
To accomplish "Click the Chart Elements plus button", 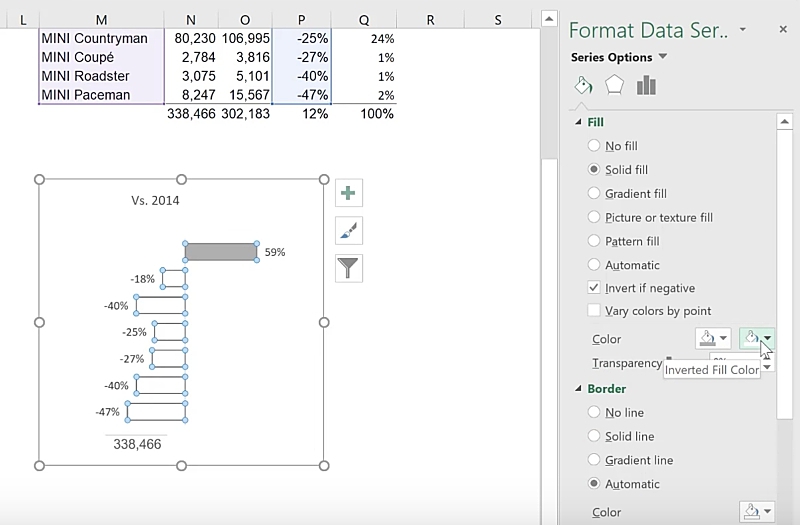I will coord(349,193).
